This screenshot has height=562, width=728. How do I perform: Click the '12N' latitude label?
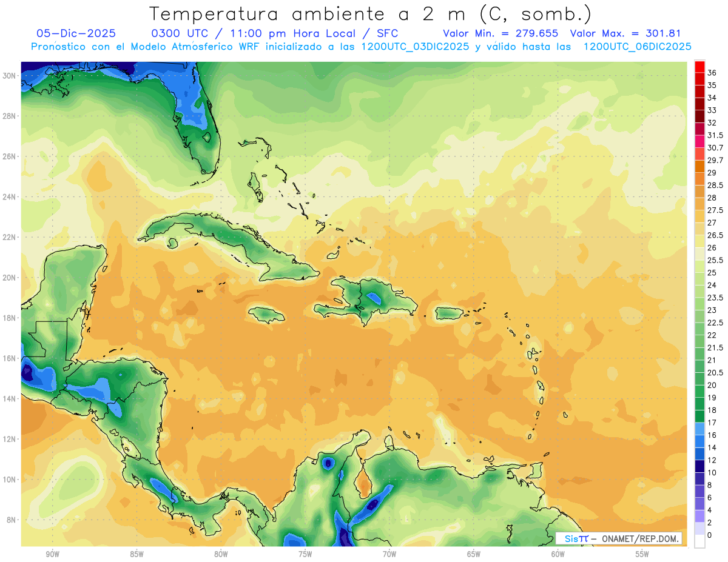pyautogui.click(x=9, y=439)
